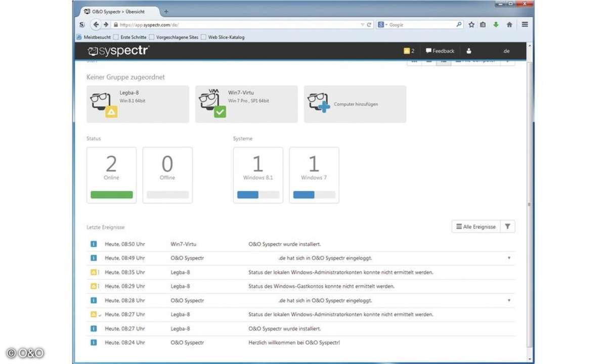Click Computer hinzufügen to add a computer

click(355, 104)
